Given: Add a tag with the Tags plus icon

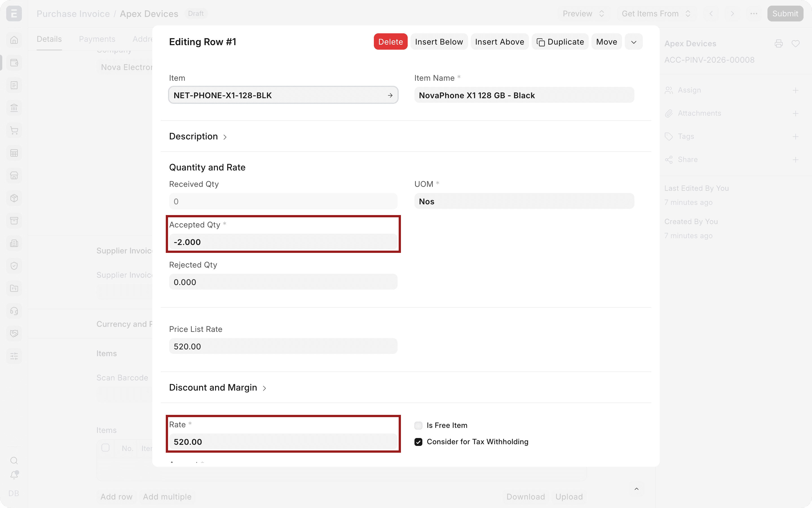Looking at the screenshot, I should coord(796,136).
